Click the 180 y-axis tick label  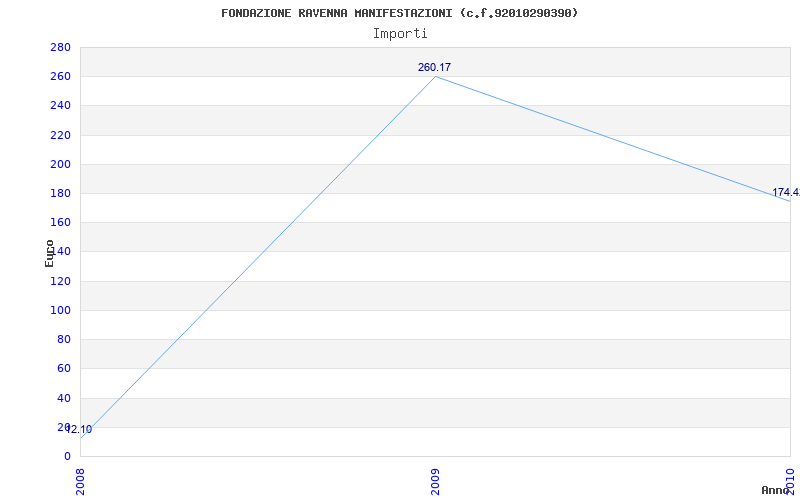(60, 193)
